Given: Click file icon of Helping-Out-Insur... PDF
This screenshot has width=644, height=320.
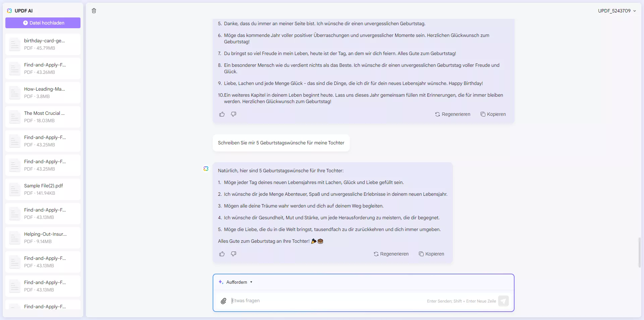Looking at the screenshot, I should coord(15,238).
